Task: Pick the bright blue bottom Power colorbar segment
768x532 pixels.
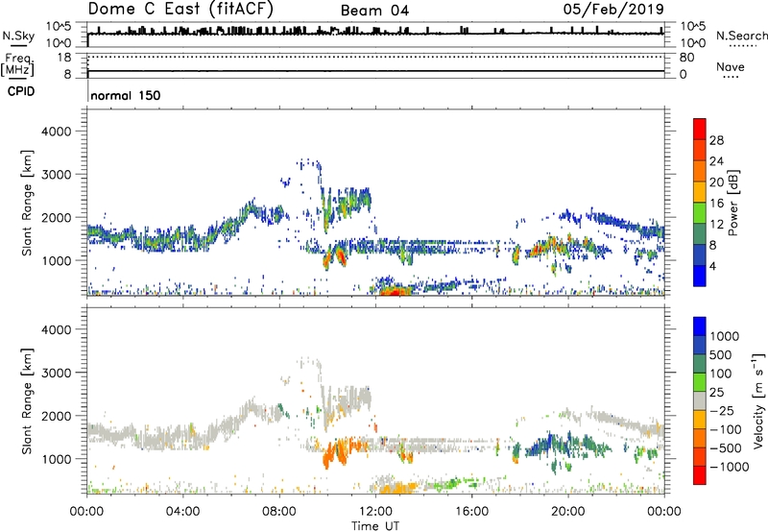Action: click(700, 277)
